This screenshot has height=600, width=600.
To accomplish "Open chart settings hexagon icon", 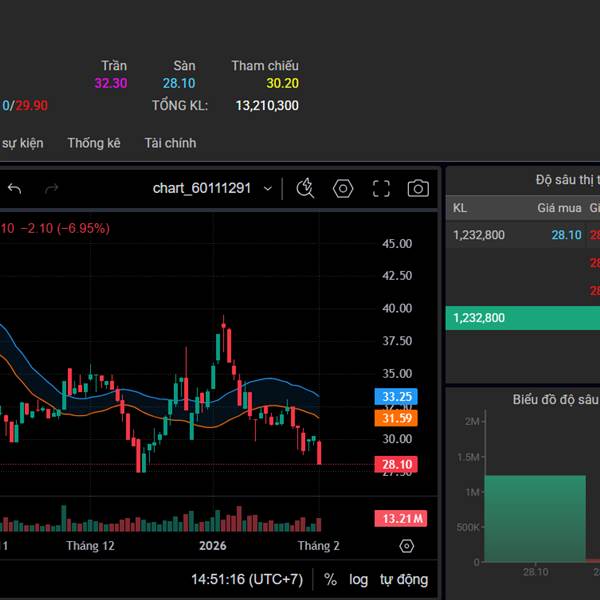I will [343, 189].
